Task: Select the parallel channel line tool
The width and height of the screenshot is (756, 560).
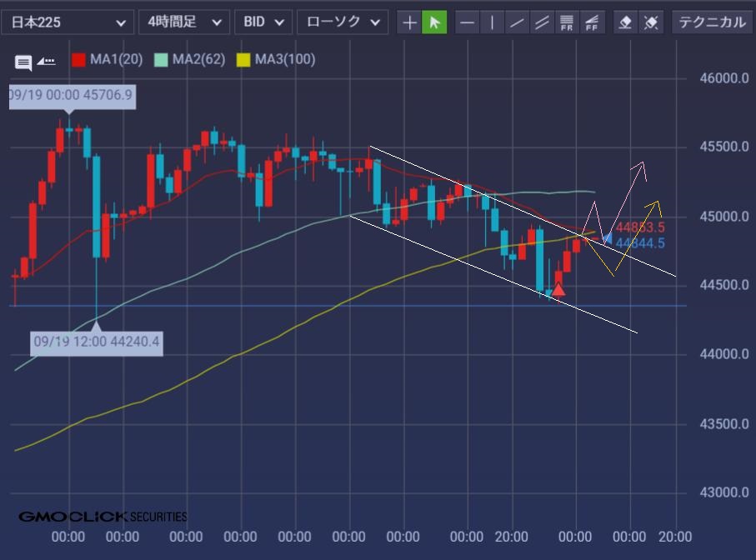Action: tap(542, 22)
